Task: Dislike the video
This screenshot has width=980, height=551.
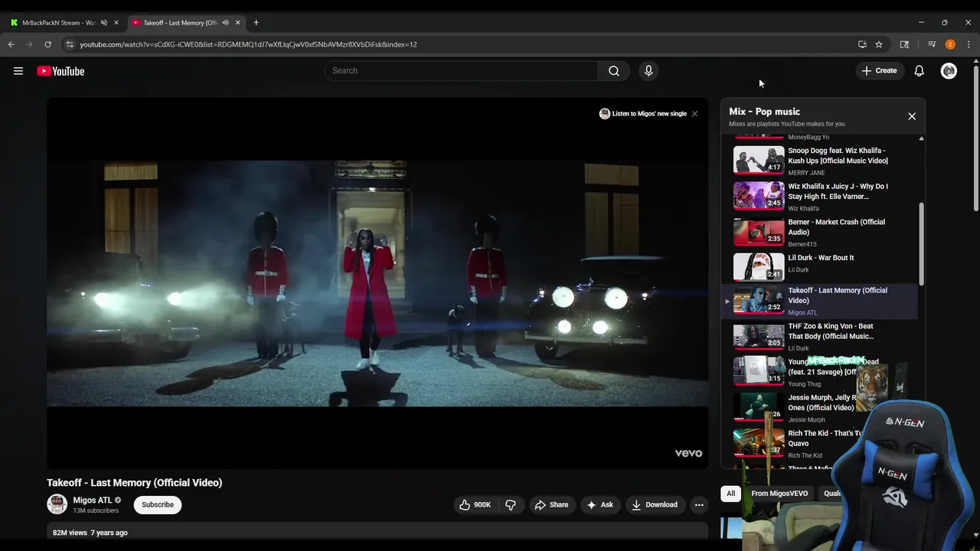Action: [511, 505]
